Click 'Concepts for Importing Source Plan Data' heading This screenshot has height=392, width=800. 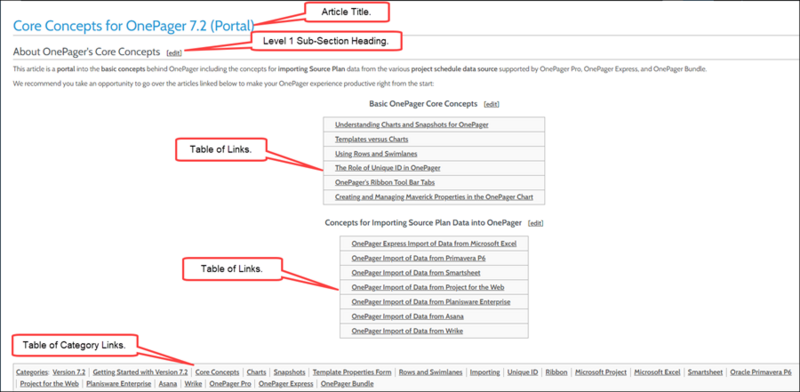point(423,223)
